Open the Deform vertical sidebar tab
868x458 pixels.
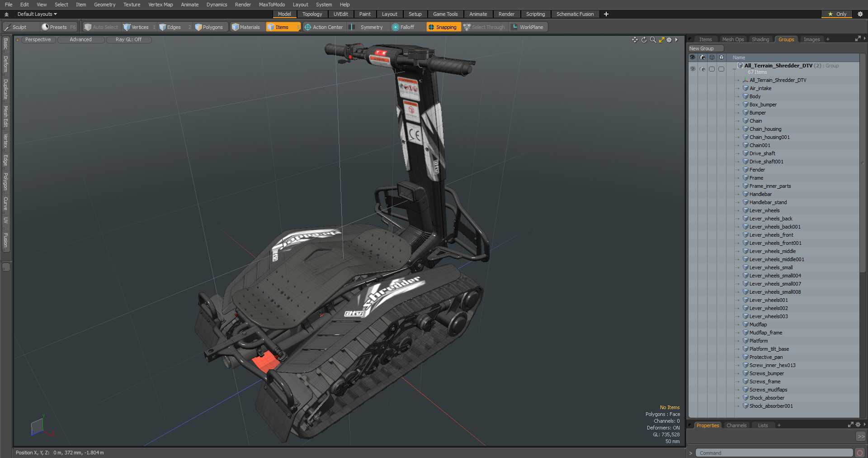[x=5, y=64]
